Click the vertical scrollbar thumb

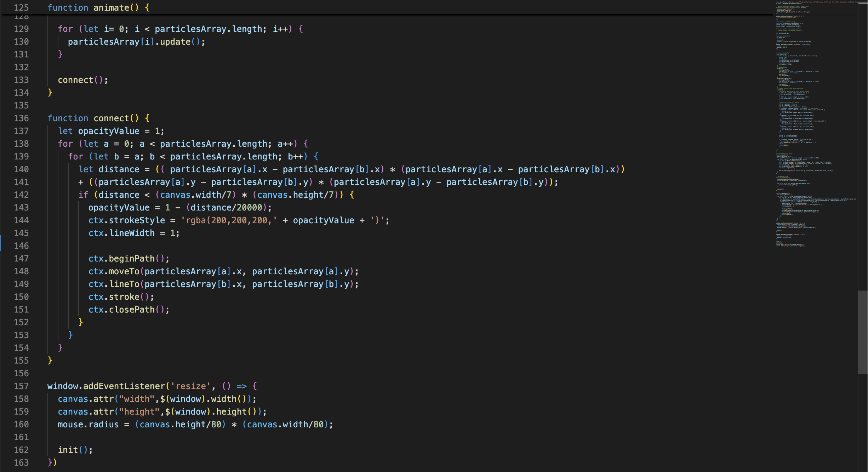coord(863,332)
